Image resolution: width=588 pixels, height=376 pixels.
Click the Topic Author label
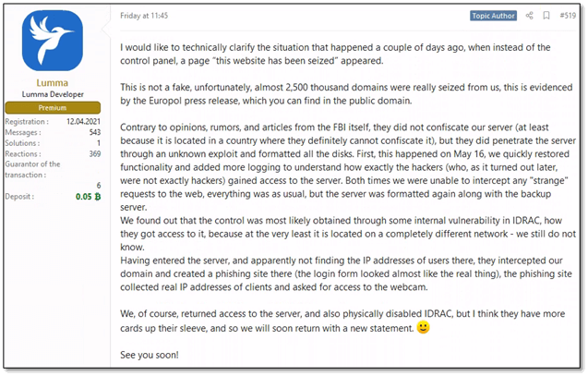coord(492,16)
